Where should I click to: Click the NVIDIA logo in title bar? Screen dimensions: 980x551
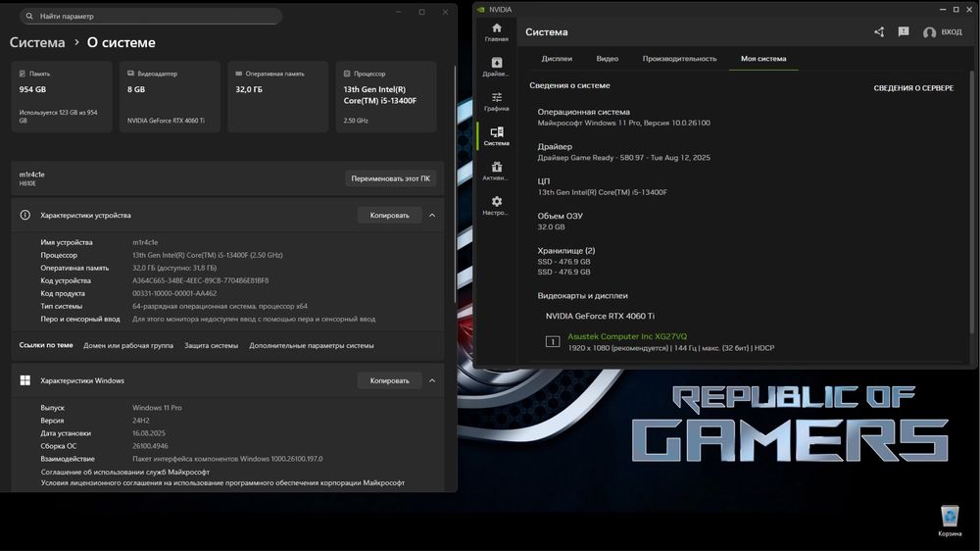pos(480,10)
